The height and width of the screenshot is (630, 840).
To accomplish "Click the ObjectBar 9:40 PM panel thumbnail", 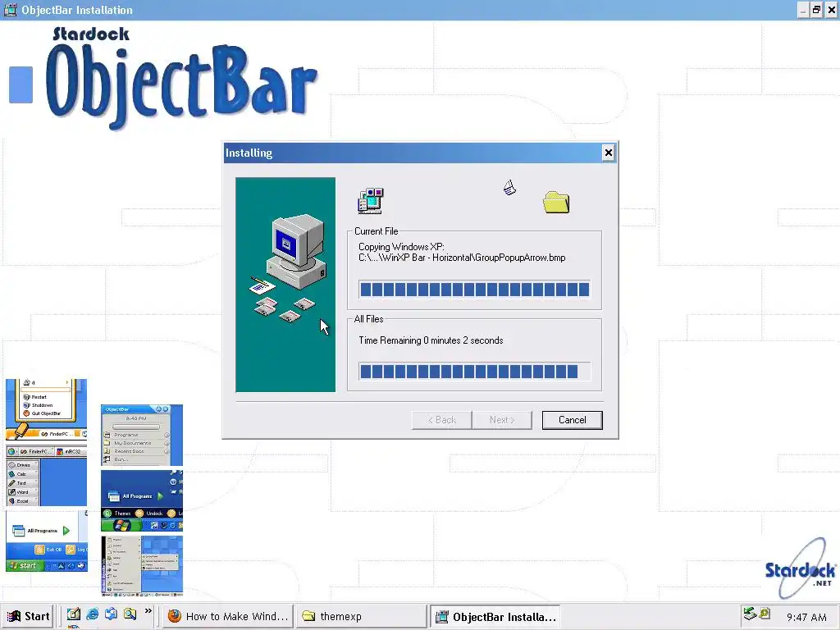I will pos(142,435).
